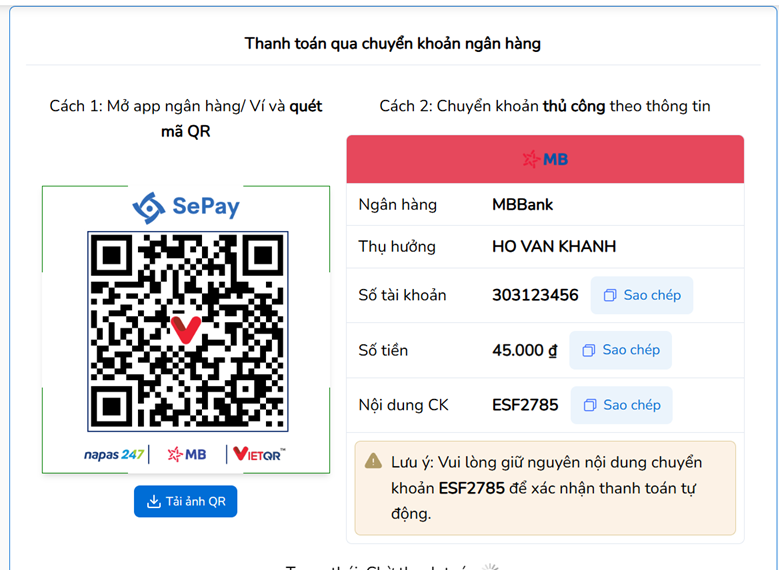The height and width of the screenshot is (570, 779).
Task: Click the label Ngân hàng
Action: pos(397,205)
